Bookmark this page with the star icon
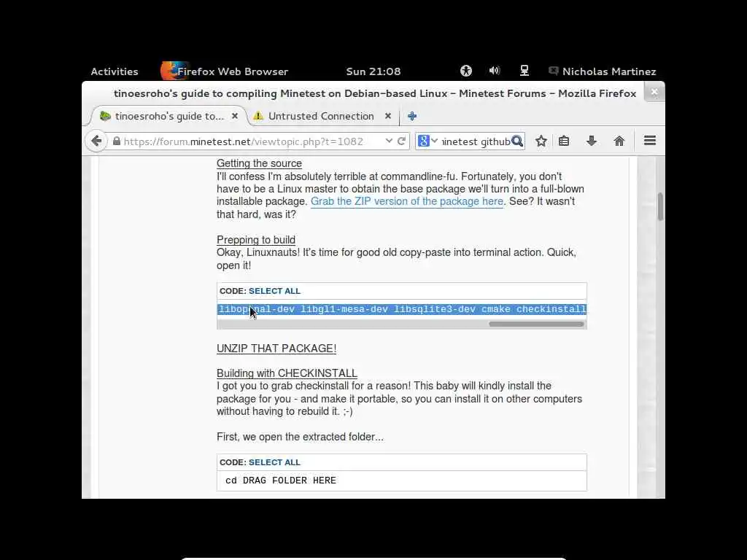 [541, 141]
